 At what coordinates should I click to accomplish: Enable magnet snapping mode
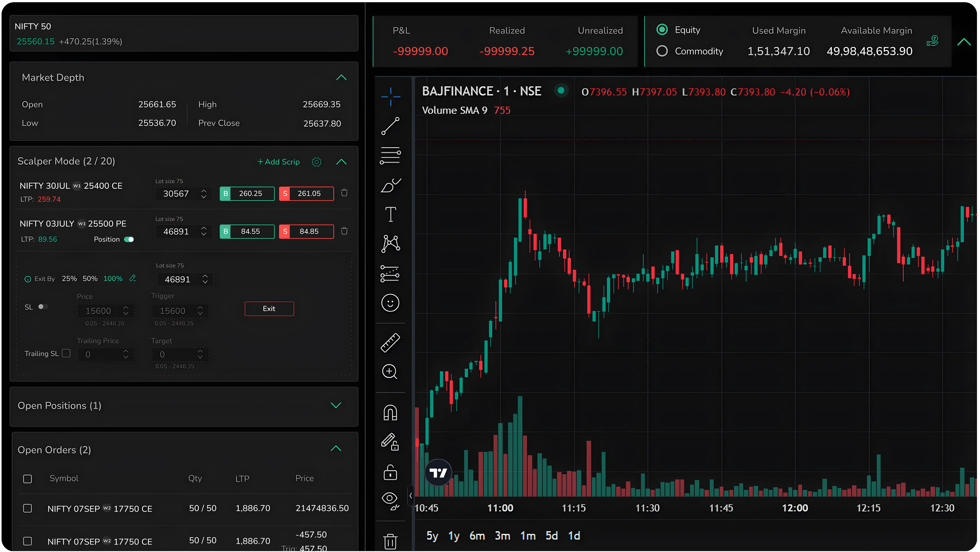[x=390, y=413]
